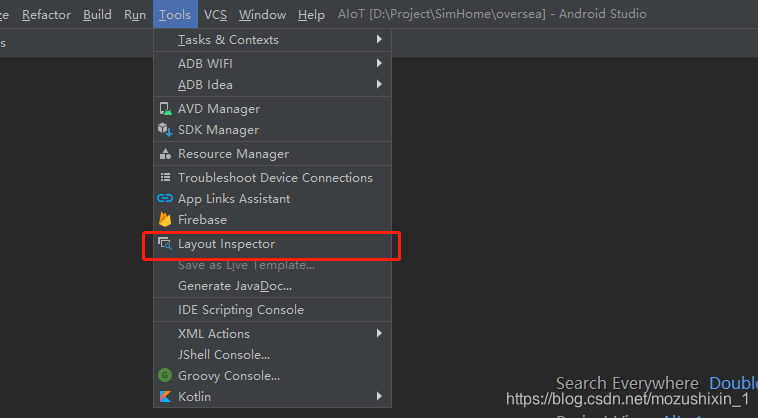Choose Generate JavaDoc... entry

[x=272, y=286]
